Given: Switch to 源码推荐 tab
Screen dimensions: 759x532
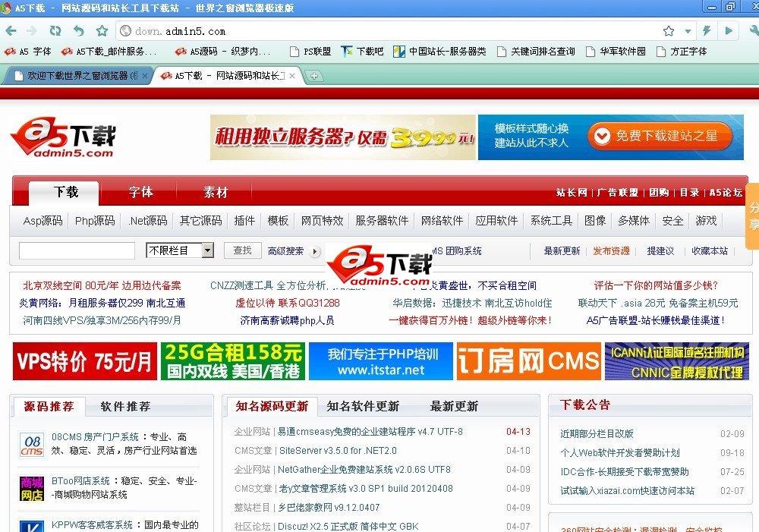Looking at the screenshot, I should 49,406.
